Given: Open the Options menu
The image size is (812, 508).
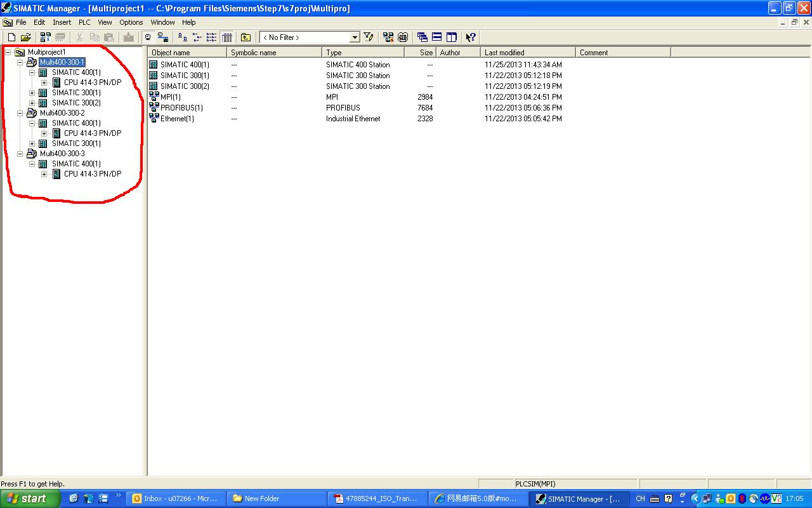Looking at the screenshot, I should click(x=131, y=22).
